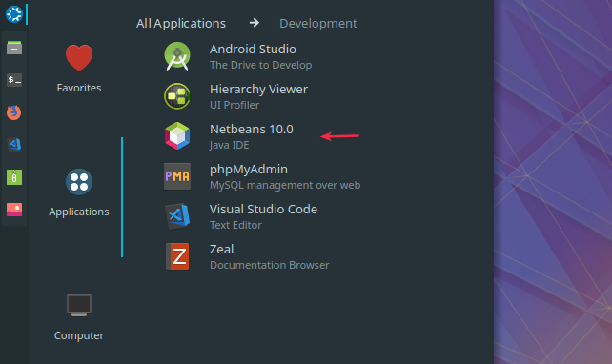
Task: Launch Firefox from the side panel
Action: [x=14, y=112]
